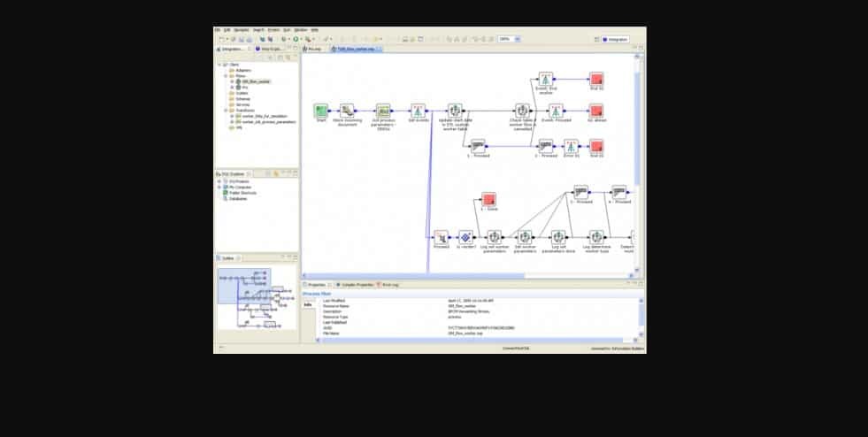Expand the My Computer tree node

pyautogui.click(x=219, y=188)
